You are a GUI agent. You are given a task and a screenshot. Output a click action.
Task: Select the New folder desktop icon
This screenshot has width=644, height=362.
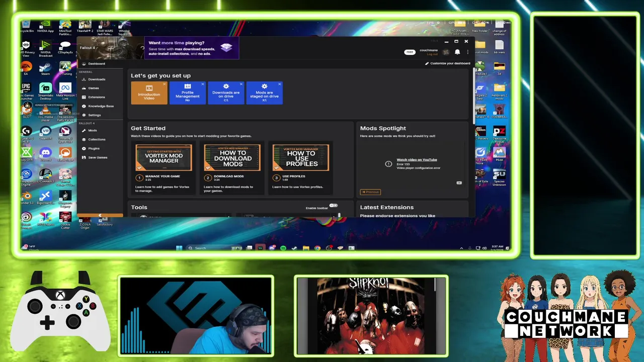pyautogui.click(x=480, y=28)
